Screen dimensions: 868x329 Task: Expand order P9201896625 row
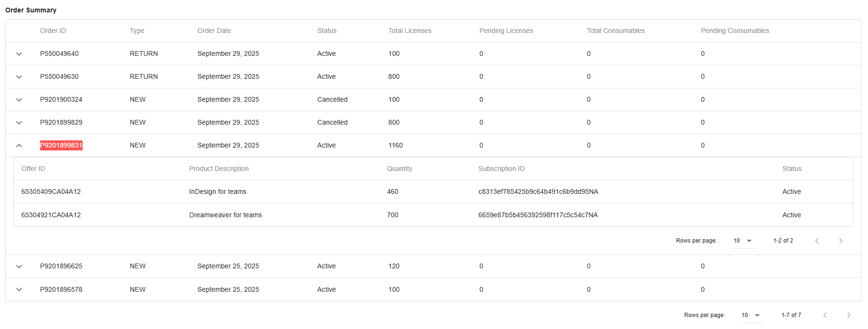pos(19,266)
